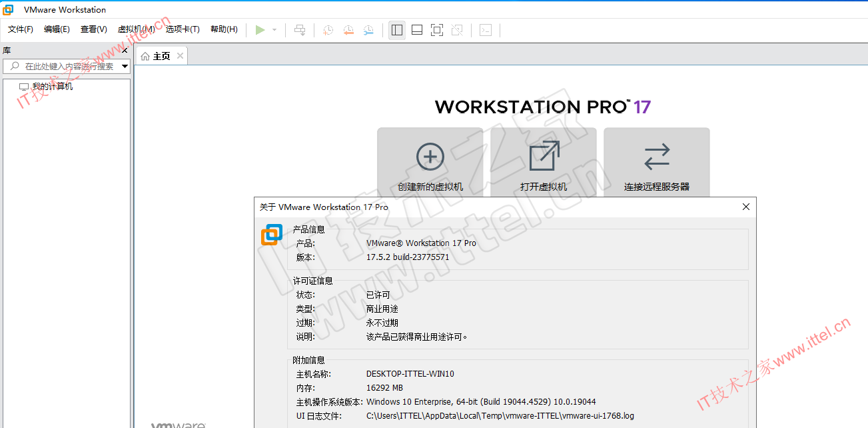The image size is (868, 428).
Task: Click the VMware logo in the about dialog
Action: (272, 235)
